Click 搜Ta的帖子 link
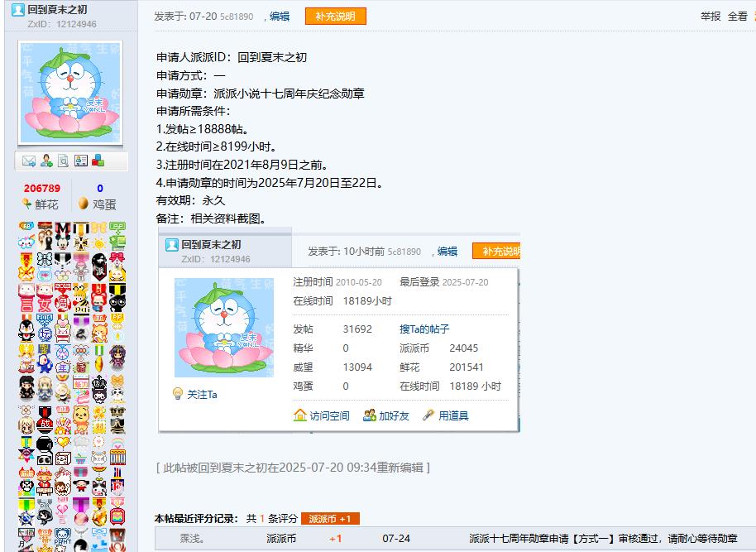Screen dimensions: 756x552 coord(424,329)
